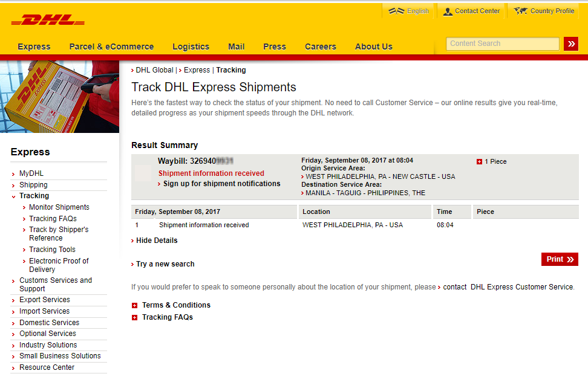Screen dimensions: 588x391
Task: Click the Content Search input field
Action: (x=503, y=44)
